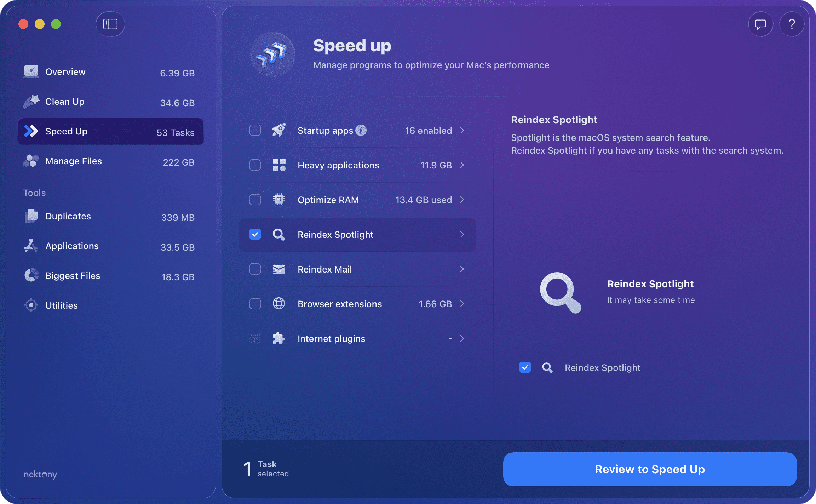Enable the Optimize RAM task

coord(255,200)
